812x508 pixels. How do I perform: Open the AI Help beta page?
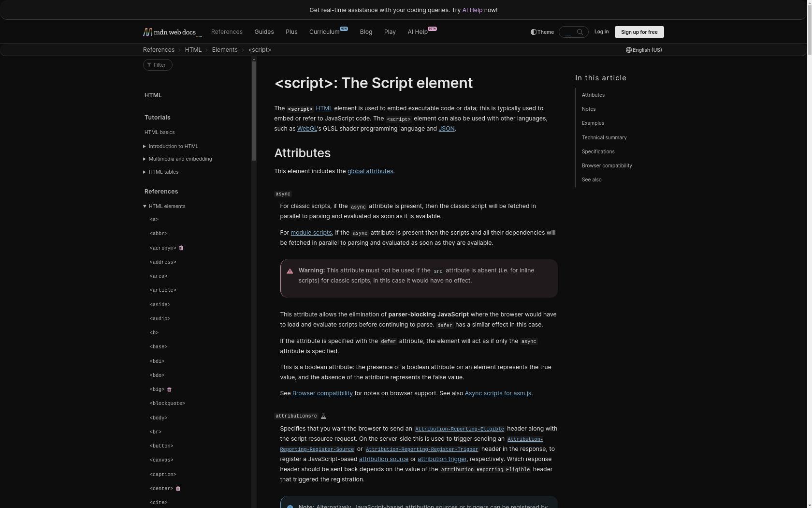pos(422,32)
